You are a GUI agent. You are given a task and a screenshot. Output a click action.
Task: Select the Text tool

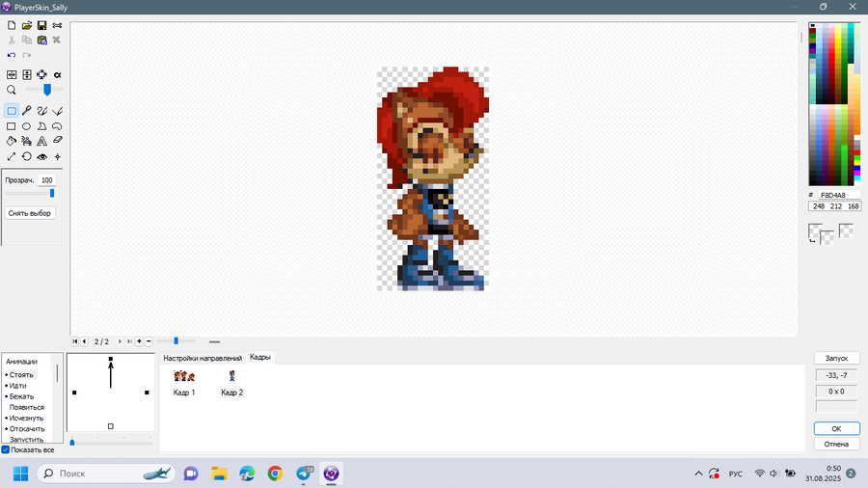41,141
